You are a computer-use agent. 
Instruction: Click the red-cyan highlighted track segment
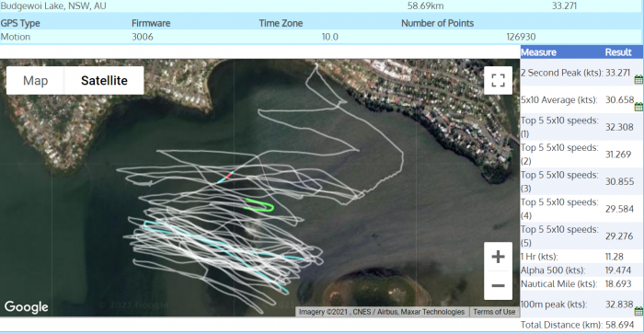point(225,177)
